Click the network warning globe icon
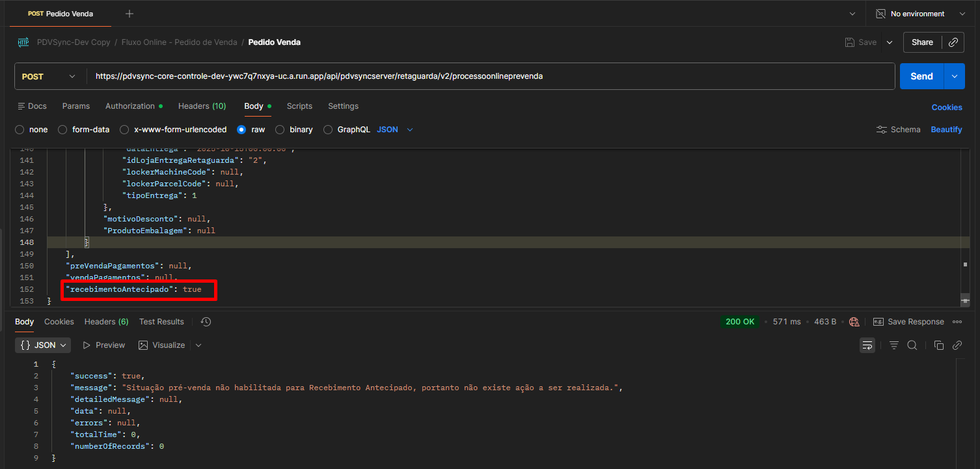The width and height of the screenshot is (980, 469). (x=854, y=322)
